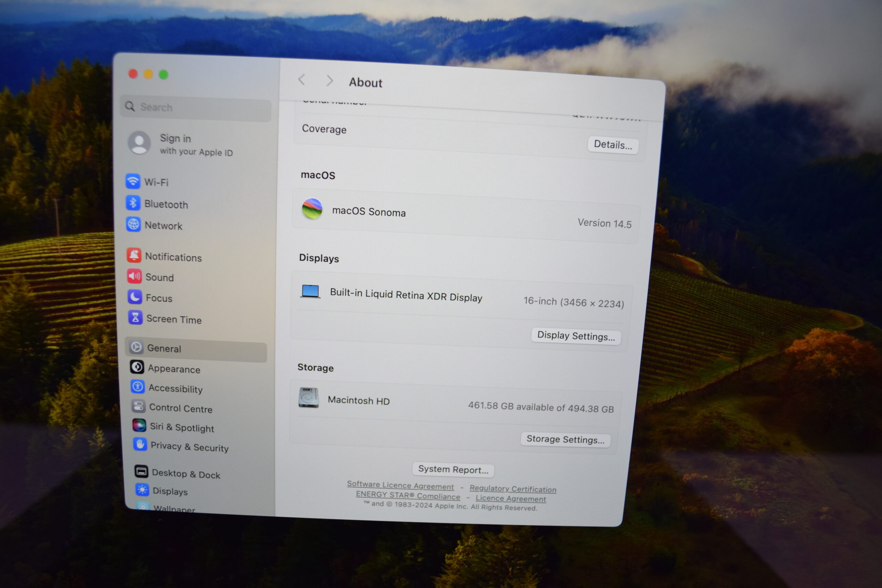Click the macOS Sonoma name text
882x588 pixels.
coord(369,212)
